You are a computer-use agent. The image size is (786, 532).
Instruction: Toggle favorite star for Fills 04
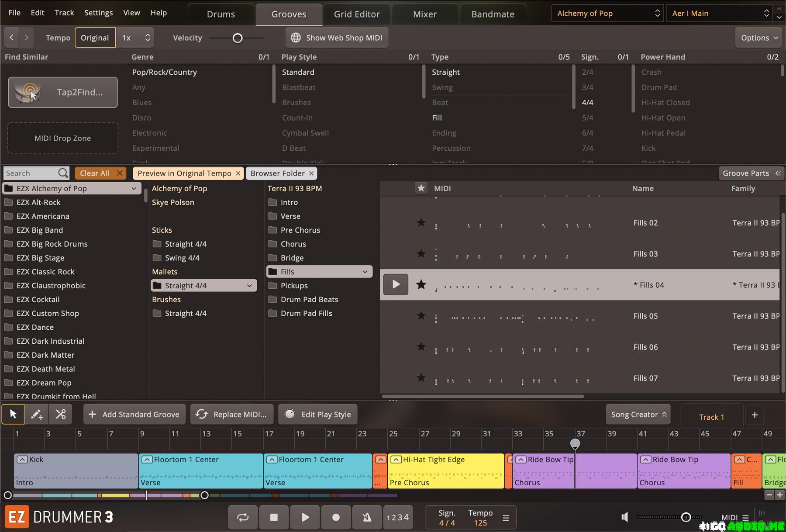(x=421, y=285)
